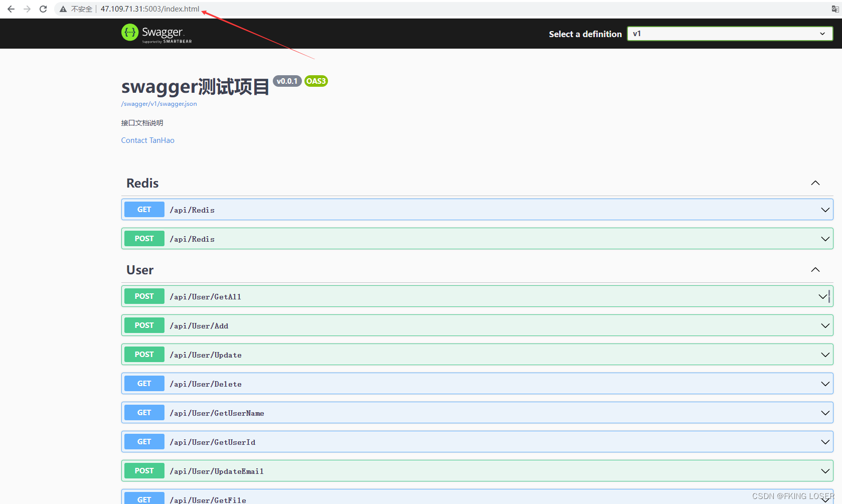The width and height of the screenshot is (842, 504).
Task: Go forward with the browser forward arrow
Action: click(x=27, y=9)
